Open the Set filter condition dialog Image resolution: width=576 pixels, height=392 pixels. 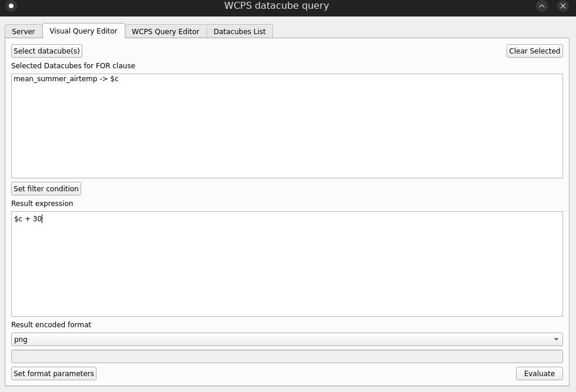point(46,189)
